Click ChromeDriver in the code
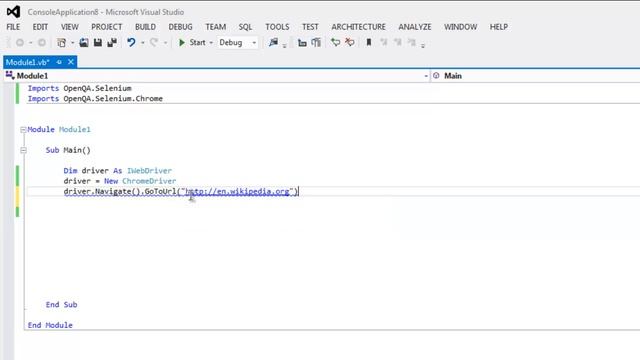Screen dimensions: 640x360 tap(149, 181)
